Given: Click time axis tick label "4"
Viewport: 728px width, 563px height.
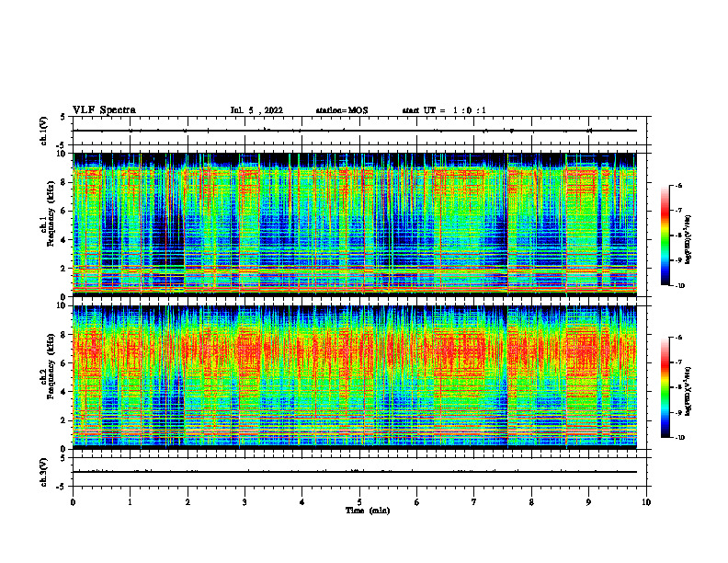Looking at the screenshot, I should (302, 502).
